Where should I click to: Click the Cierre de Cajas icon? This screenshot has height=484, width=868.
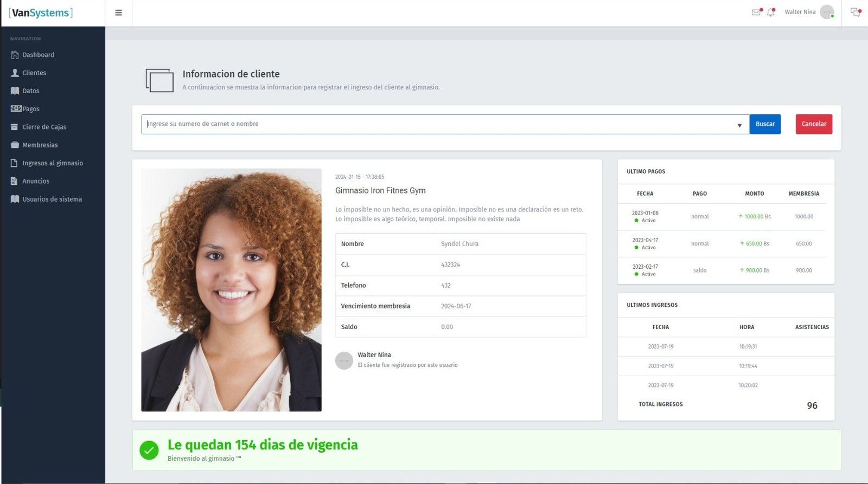click(x=15, y=127)
